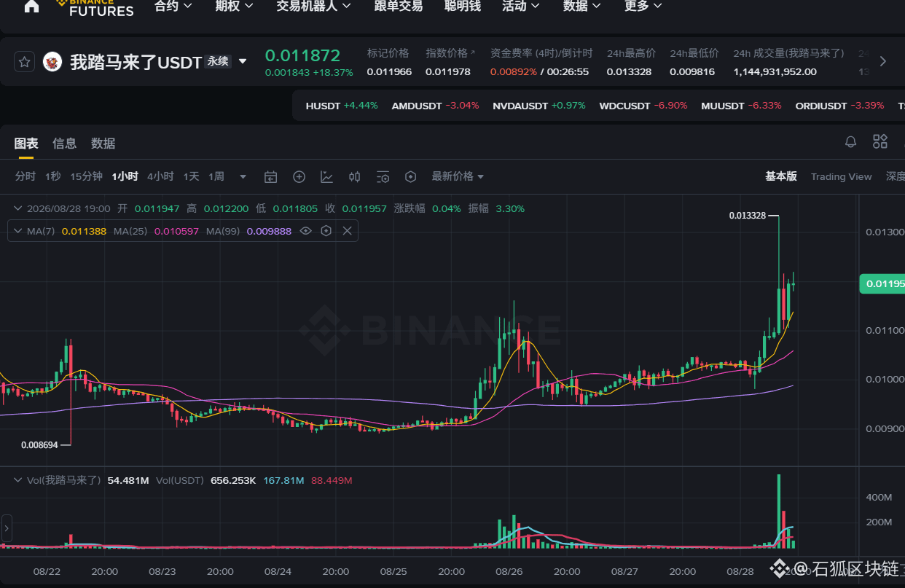
Task: Click the 24h最高价 value 0.013328
Action: tap(630, 72)
